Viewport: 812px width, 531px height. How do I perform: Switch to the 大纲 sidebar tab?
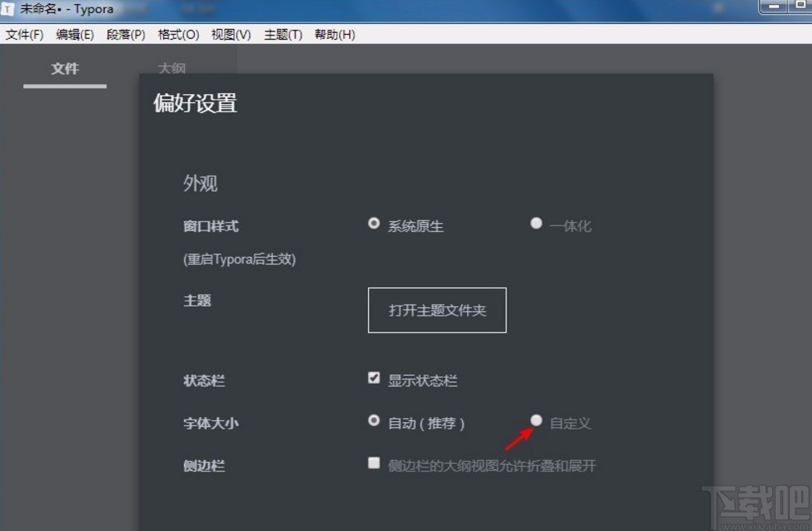click(x=172, y=69)
